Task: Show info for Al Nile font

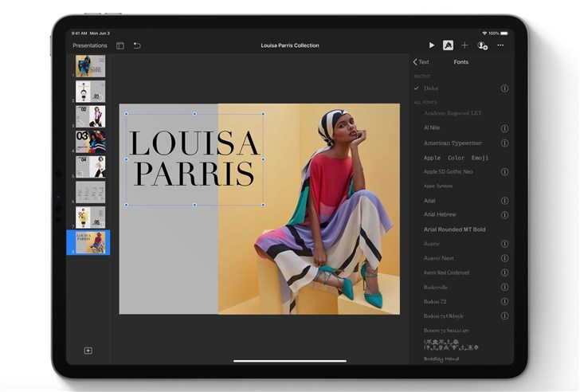Action: [x=504, y=128]
